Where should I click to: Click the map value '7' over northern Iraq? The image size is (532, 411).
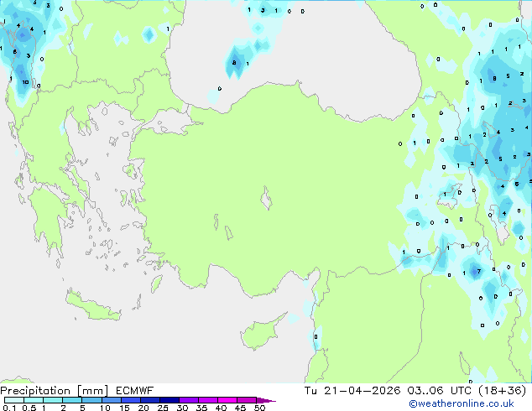[479, 271]
